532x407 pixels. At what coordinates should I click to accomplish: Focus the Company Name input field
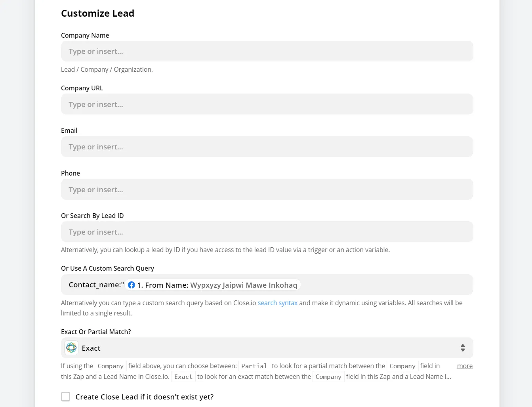(x=267, y=52)
